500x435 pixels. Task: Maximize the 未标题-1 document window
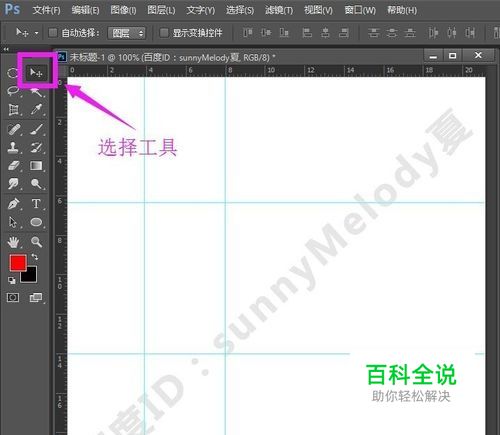[x=452, y=56]
